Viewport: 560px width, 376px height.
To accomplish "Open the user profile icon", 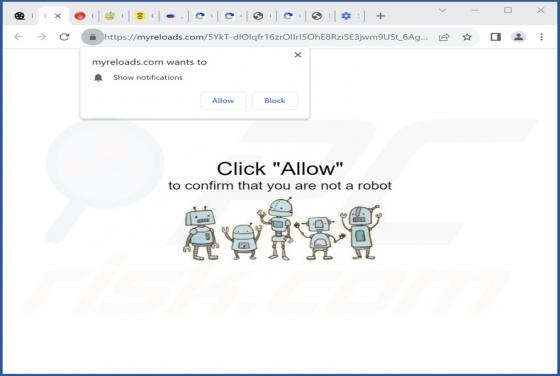I will (x=519, y=37).
